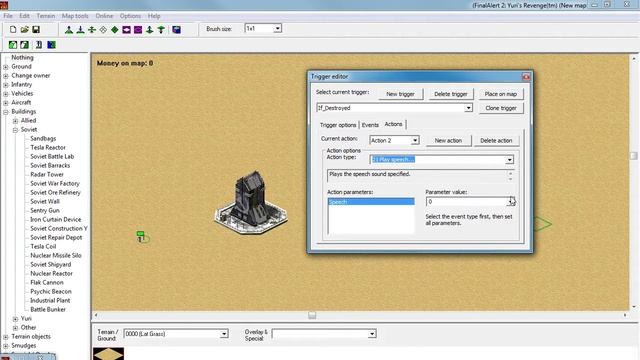The height and width of the screenshot is (360, 640).
Task: Select Soviet Battle Lab in the tree
Action: click(52, 156)
